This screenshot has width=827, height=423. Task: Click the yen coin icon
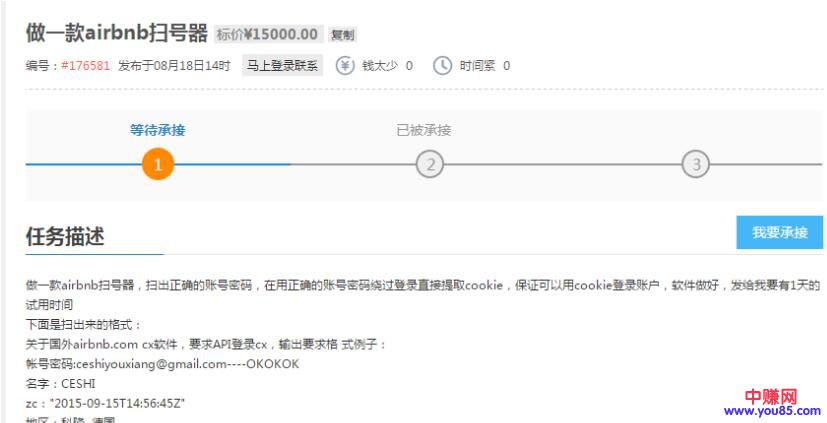tap(345, 66)
